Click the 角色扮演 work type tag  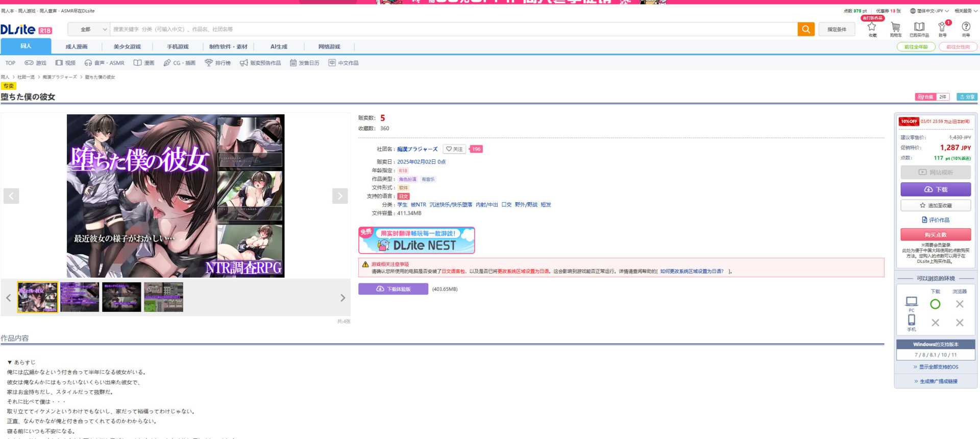pyautogui.click(x=408, y=179)
